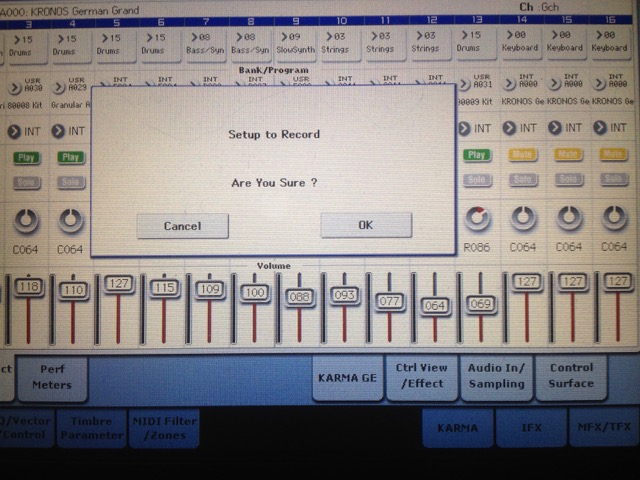
Task: Click the volume fader showing 077
Action: [390, 301]
